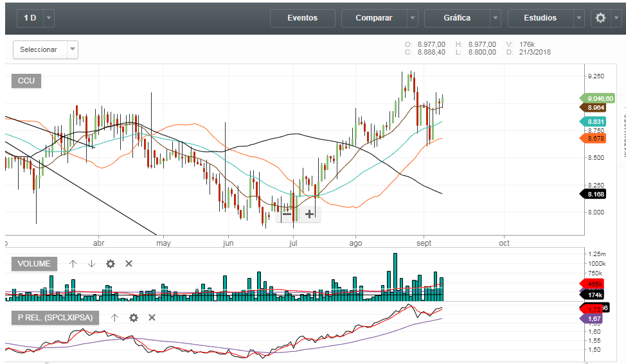The height and width of the screenshot is (364, 626).
Task: Click the date value 21/3/2018
Action: coord(535,52)
